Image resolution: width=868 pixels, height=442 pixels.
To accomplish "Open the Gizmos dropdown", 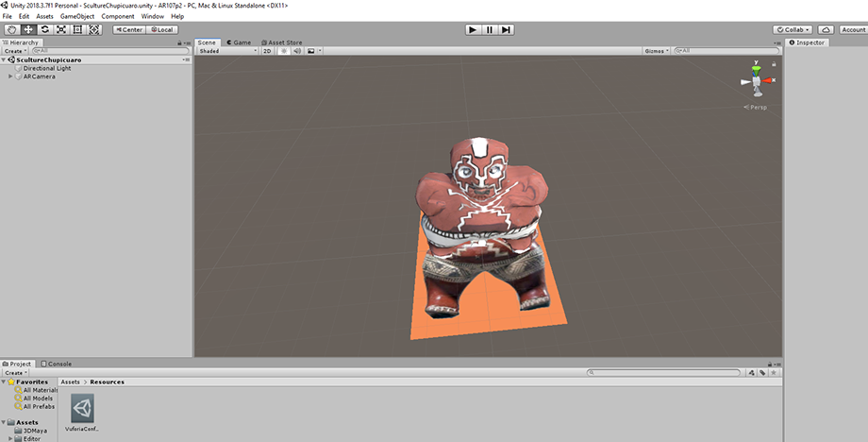I will coord(658,51).
